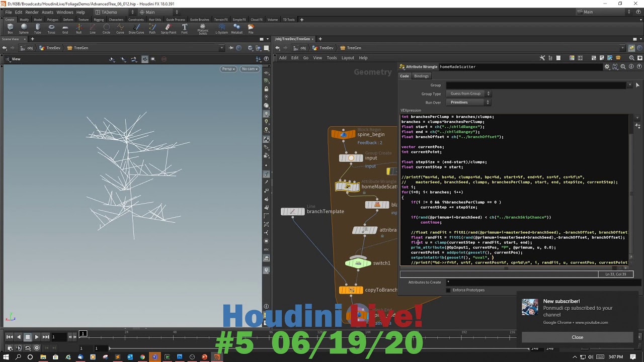Open the No cam dropdown

250,69
